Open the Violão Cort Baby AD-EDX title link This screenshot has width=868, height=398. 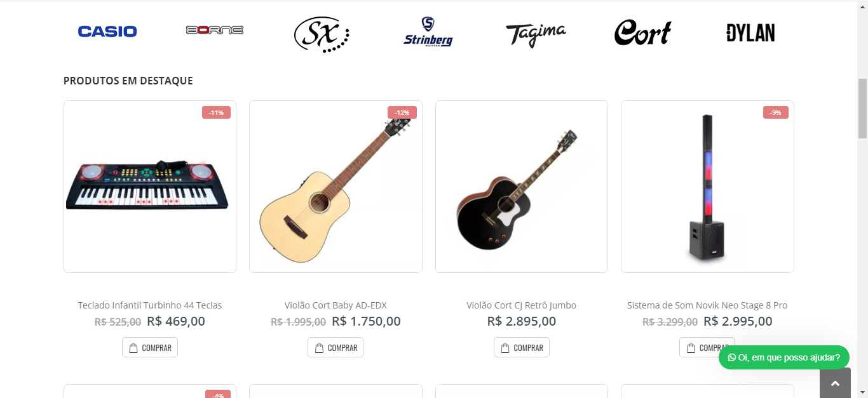[336, 305]
